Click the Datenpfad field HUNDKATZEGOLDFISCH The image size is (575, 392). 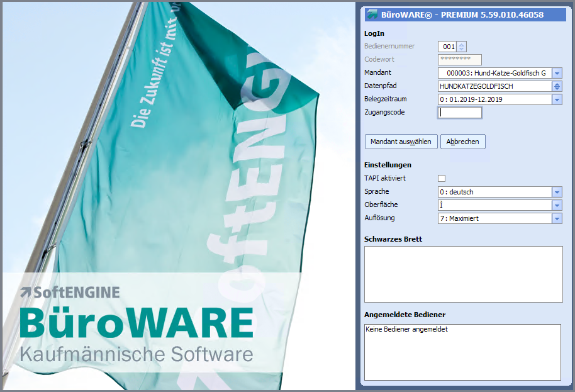(x=494, y=86)
